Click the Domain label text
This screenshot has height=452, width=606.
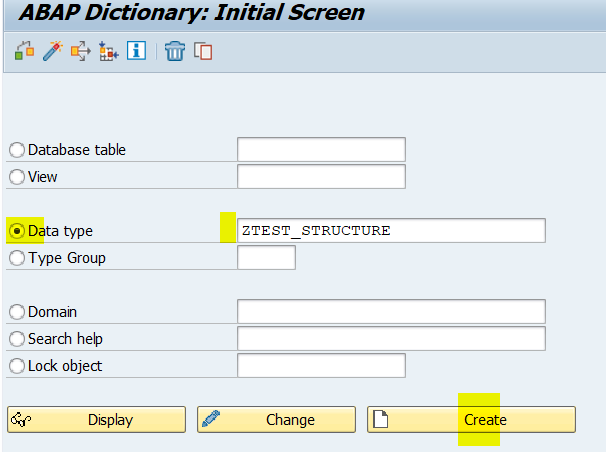pyautogui.click(x=53, y=312)
